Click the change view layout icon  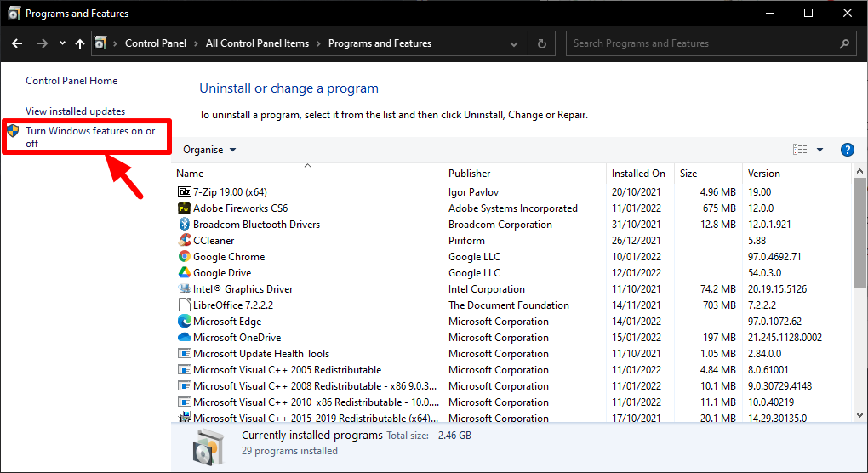click(800, 150)
